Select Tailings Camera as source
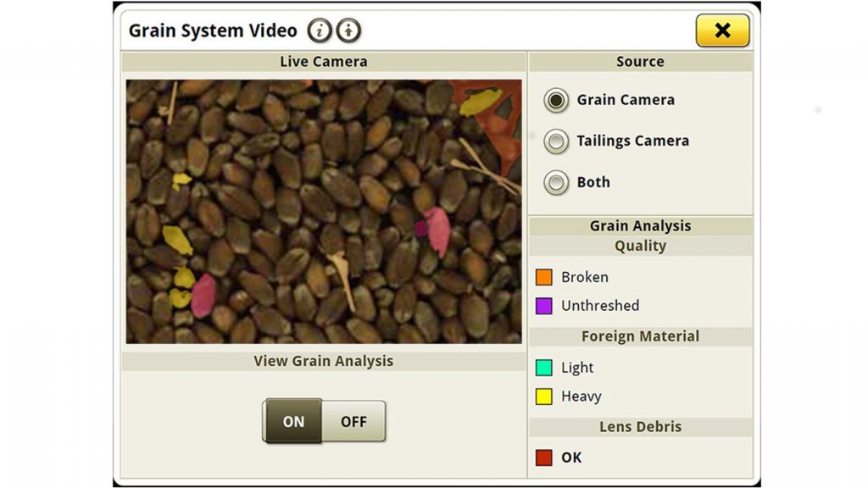The height and width of the screenshot is (488, 868). [556, 141]
